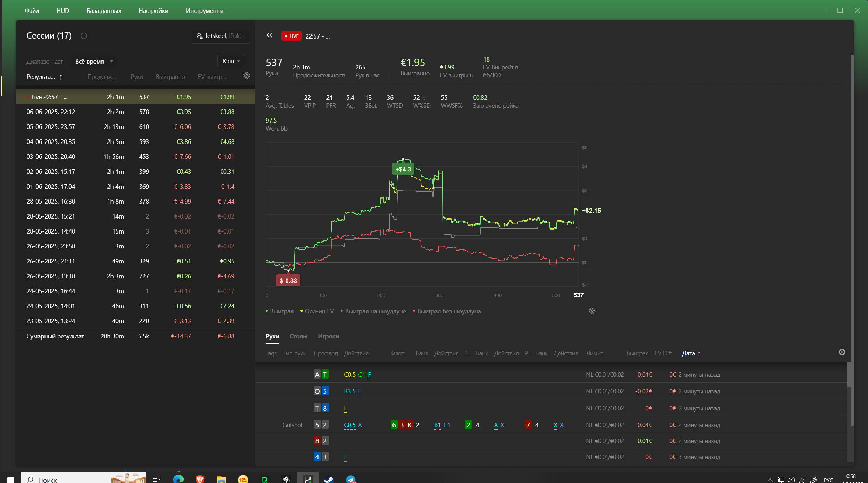
Task: Open the A T hand row
Action: (x=551, y=374)
